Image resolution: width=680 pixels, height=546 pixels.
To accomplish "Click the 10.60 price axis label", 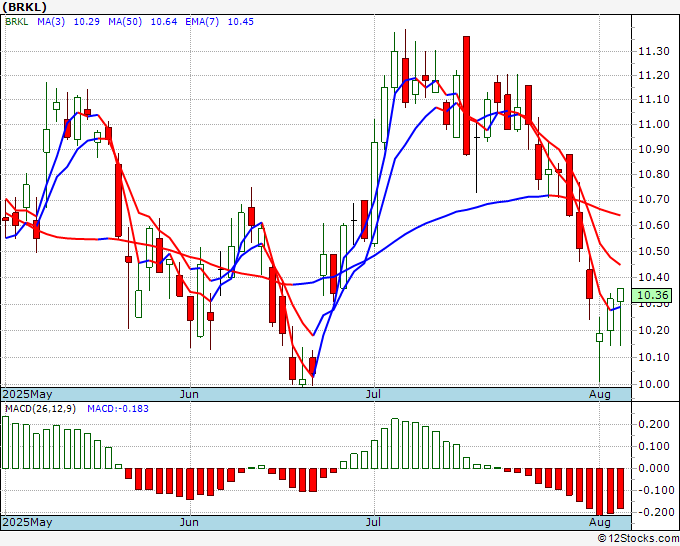I will click(x=654, y=226).
